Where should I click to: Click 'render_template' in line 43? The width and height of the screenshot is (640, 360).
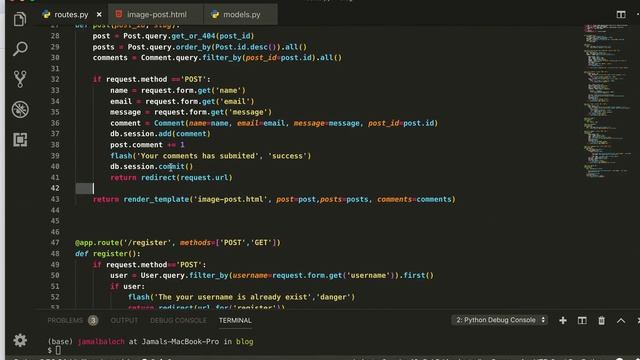156,199
